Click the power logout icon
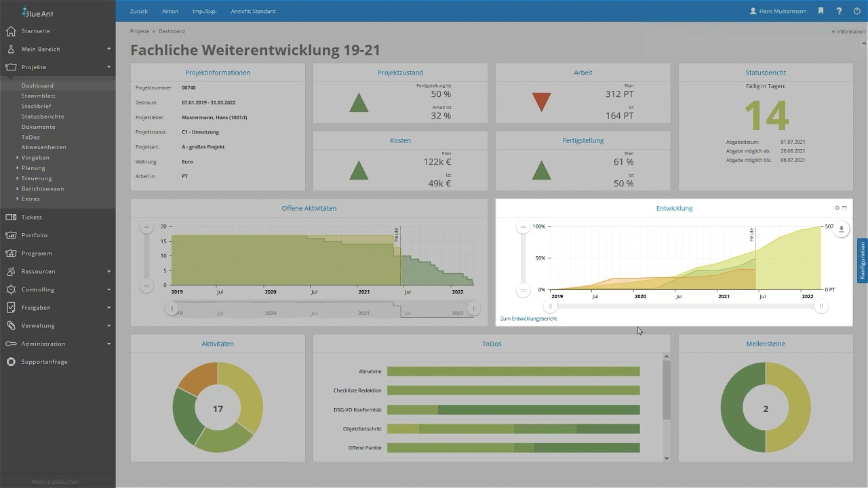This screenshot has height=488, width=868. tap(857, 12)
